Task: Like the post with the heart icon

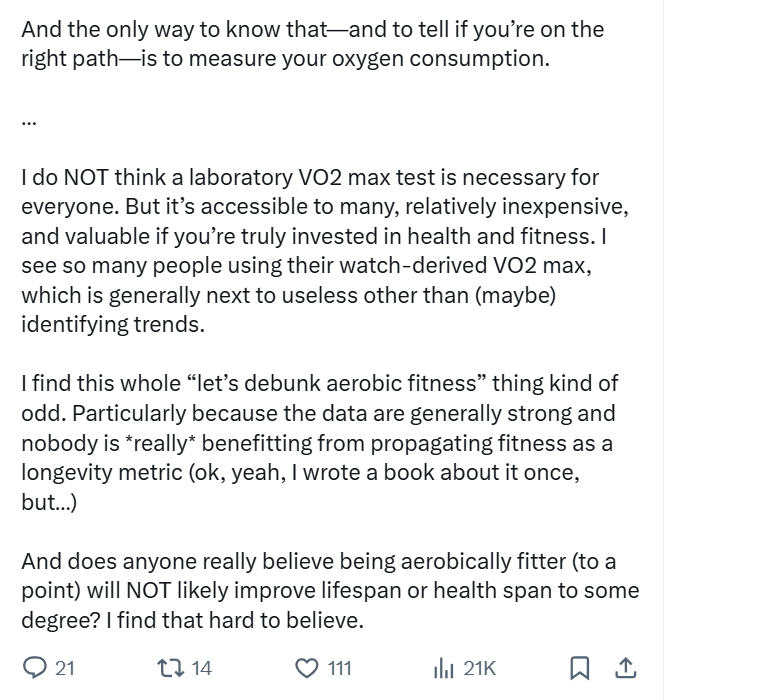Action: (x=306, y=667)
